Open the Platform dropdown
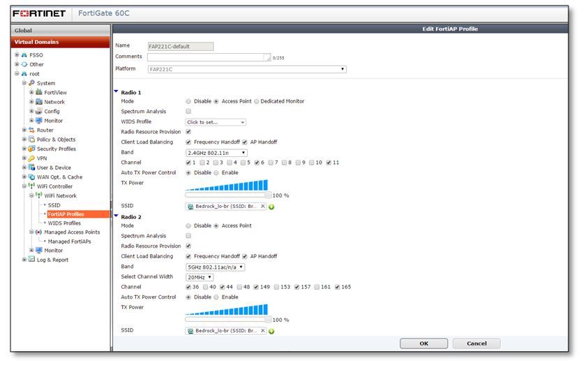 click(x=247, y=69)
